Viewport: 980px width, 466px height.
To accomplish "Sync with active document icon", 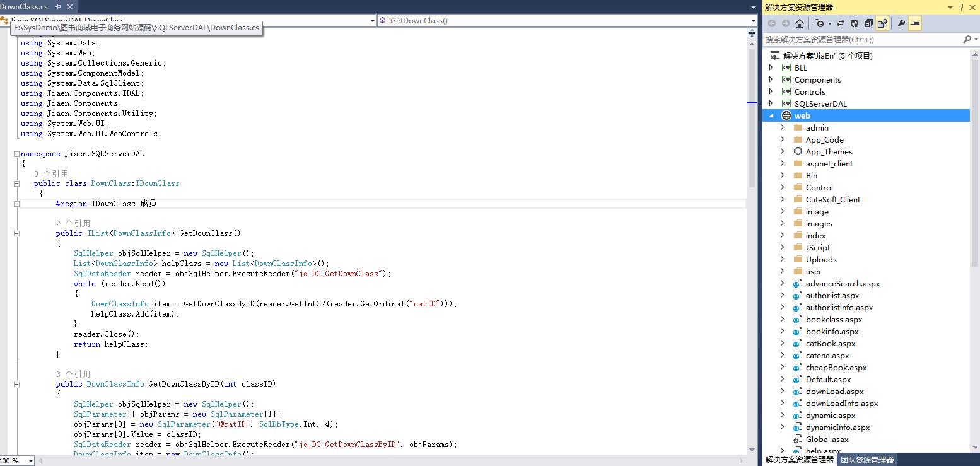I will (841, 23).
